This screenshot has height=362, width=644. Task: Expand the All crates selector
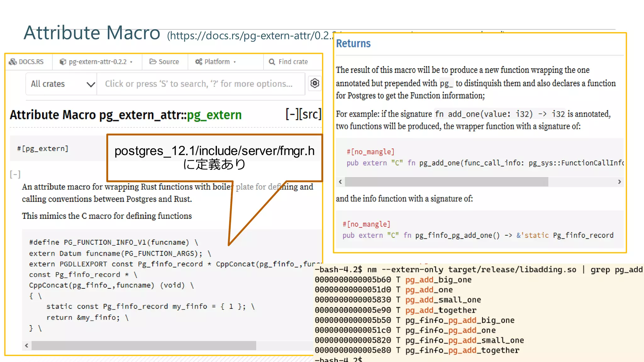pyautogui.click(x=62, y=84)
